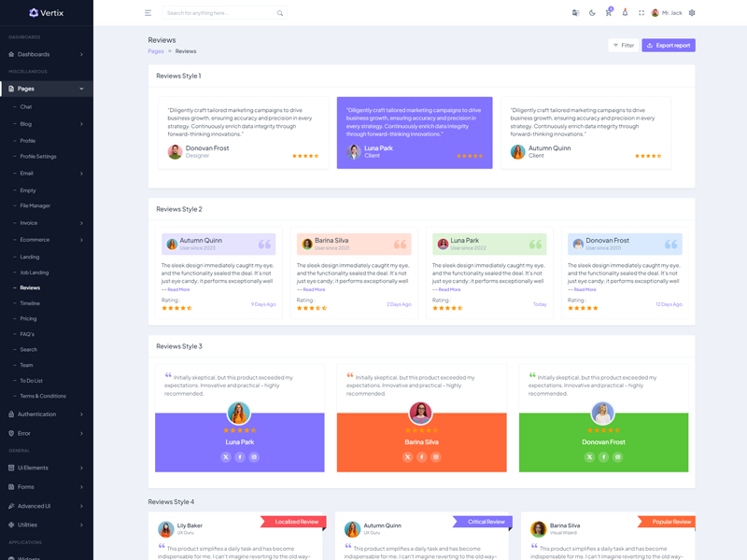This screenshot has width=747, height=560.
Task: Click Luna Park's X social icon
Action: [225, 456]
